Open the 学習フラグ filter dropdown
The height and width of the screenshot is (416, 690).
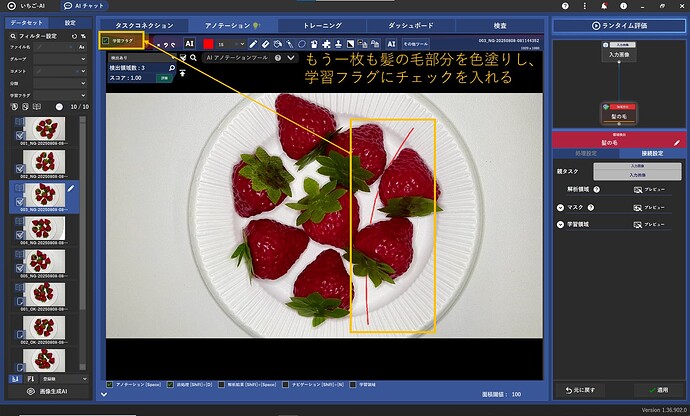click(60, 95)
